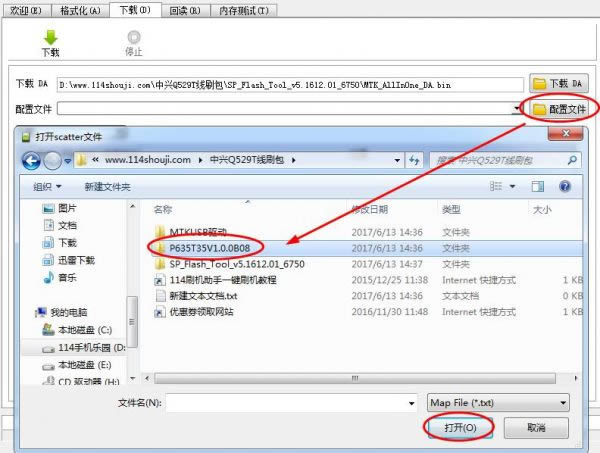Open help with the question mark icon

point(565,186)
